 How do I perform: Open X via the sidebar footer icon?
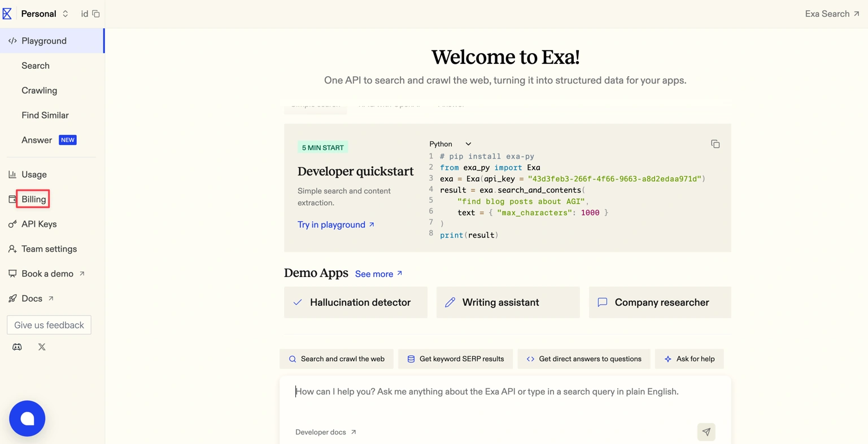tap(41, 346)
